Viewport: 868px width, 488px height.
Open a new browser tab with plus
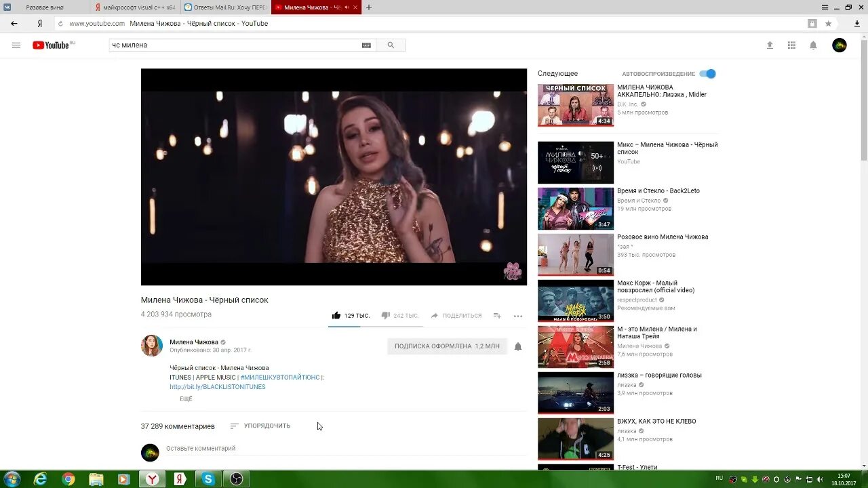369,7
